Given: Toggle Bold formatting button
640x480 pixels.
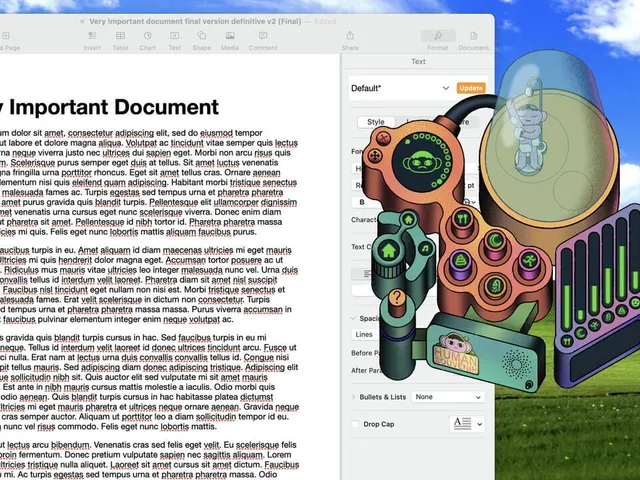Looking at the screenshot, I should point(362,202).
